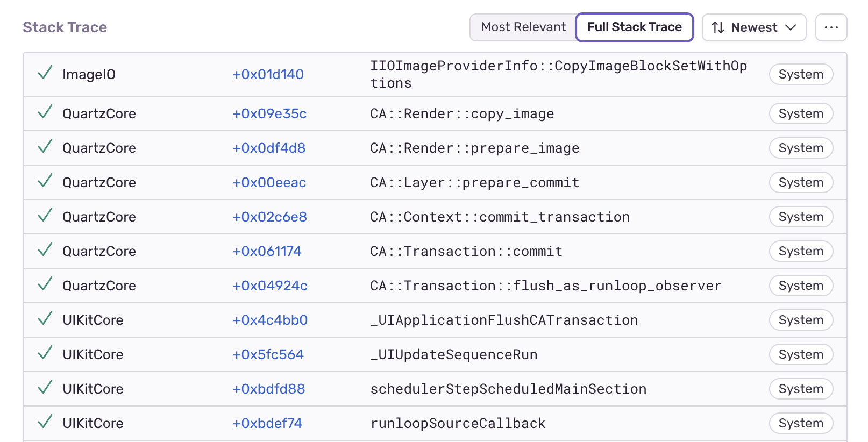
Task: Toggle the System tag on the ImageIO frame
Action: (801, 74)
